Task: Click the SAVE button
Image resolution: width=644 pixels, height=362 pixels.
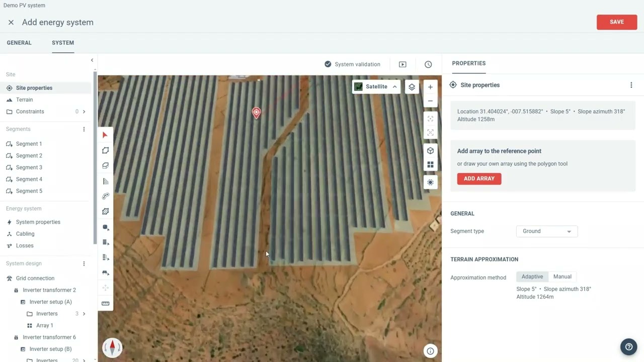Action: 617,22
